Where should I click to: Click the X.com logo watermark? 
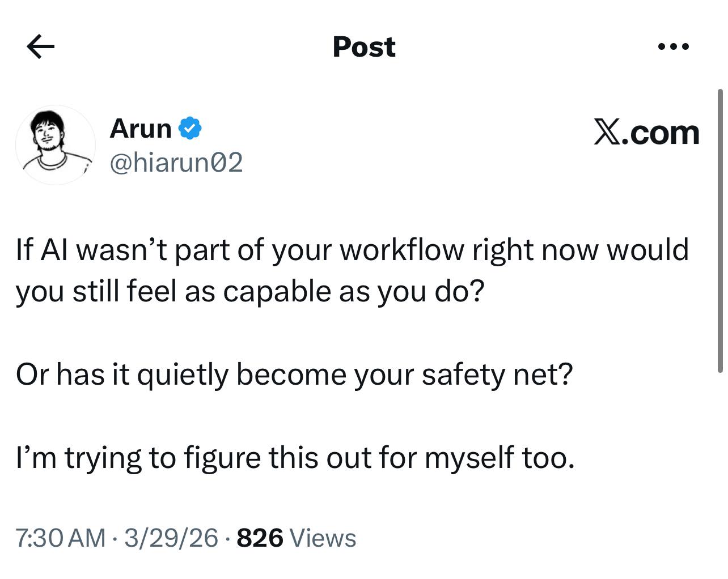(646, 133)
